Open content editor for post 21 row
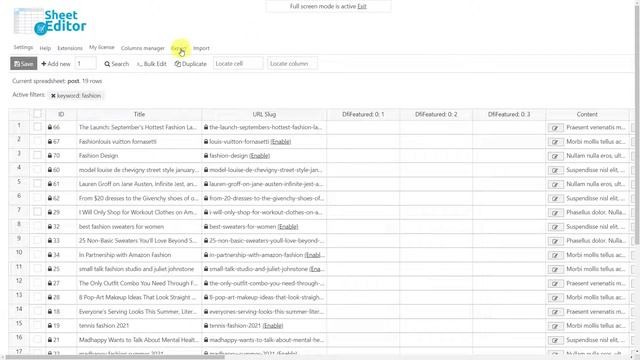The height and width of the screenshot is (360, 640). tap(555, 340)
